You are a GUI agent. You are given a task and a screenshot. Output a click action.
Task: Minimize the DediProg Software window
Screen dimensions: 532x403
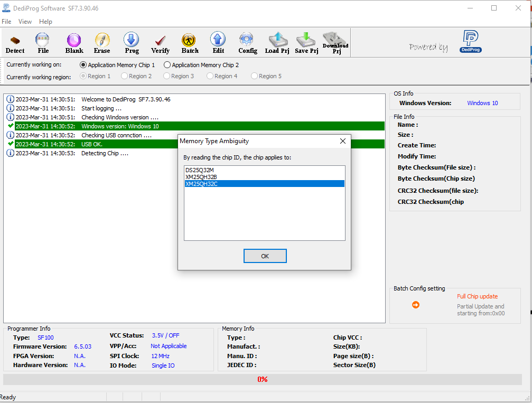coord(470,8)
